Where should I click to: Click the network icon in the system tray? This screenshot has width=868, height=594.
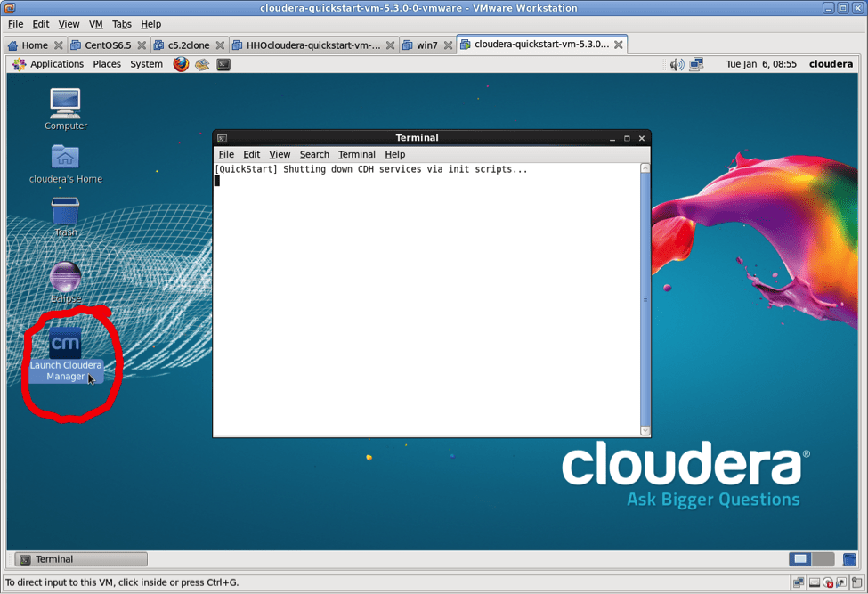695,63
